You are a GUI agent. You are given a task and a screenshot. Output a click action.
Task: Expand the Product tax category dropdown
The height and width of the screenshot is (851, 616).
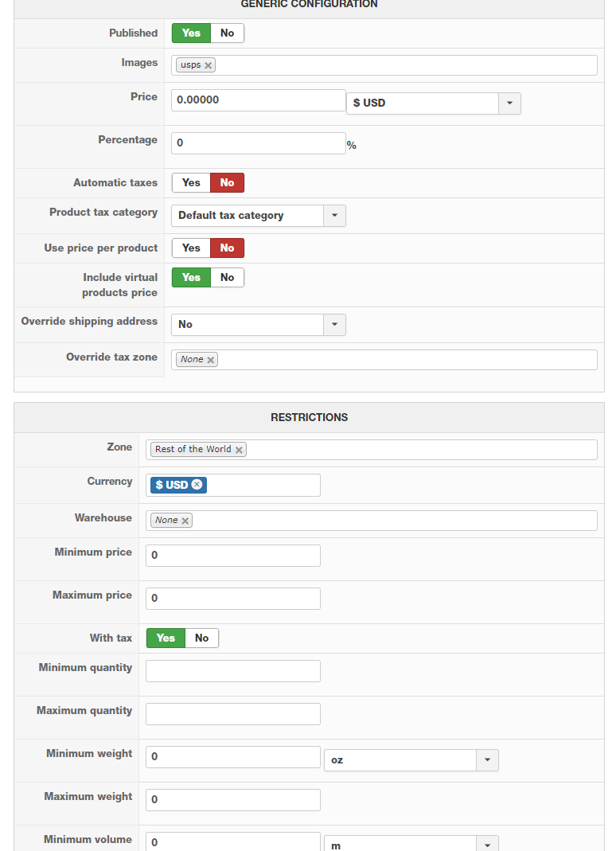(259, 216)
